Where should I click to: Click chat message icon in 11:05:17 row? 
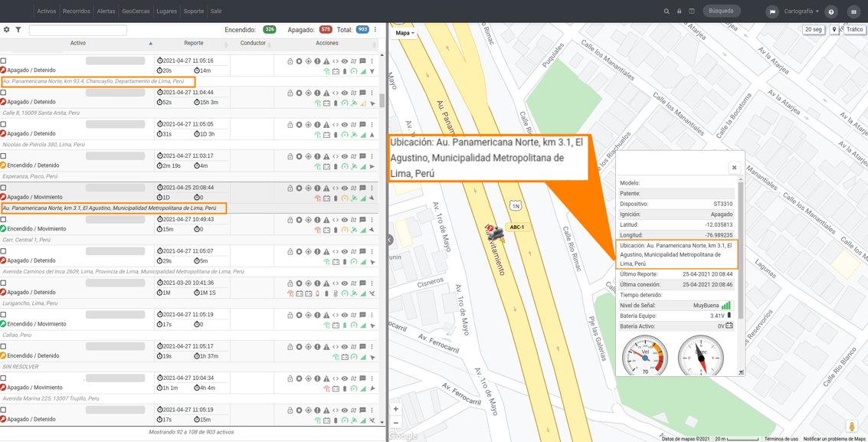pos(362,346)
